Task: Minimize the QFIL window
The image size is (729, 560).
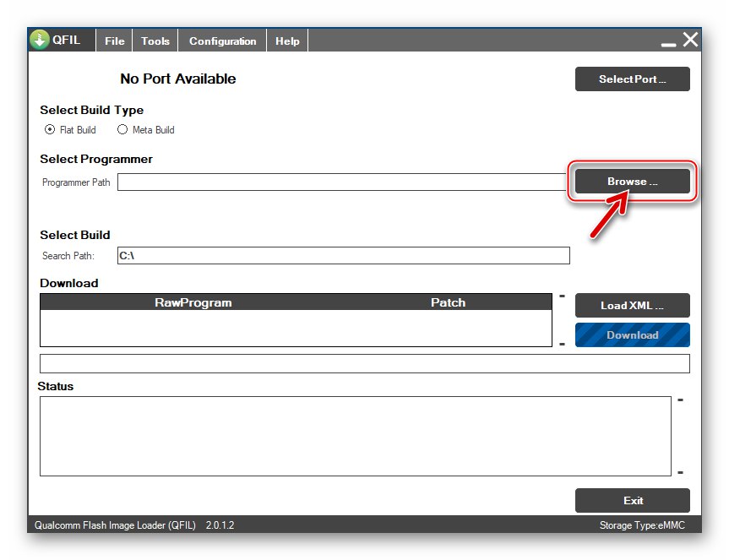Action: (668, 44)
